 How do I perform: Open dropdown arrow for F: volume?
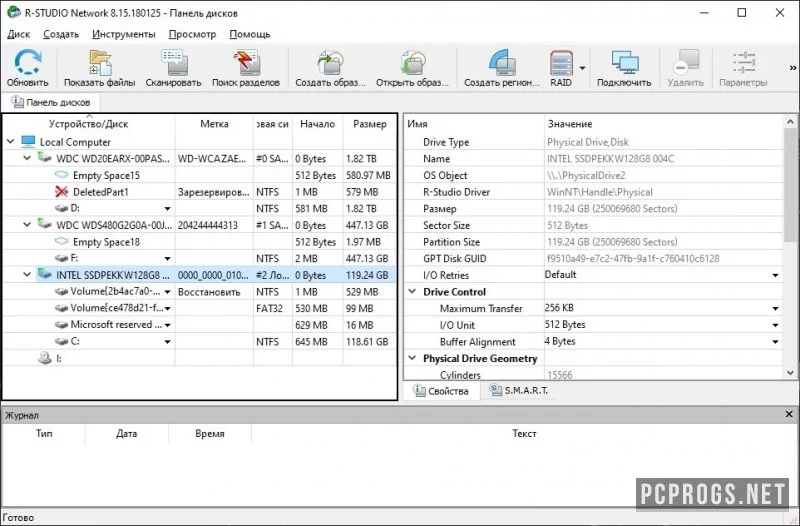(167, 259)
